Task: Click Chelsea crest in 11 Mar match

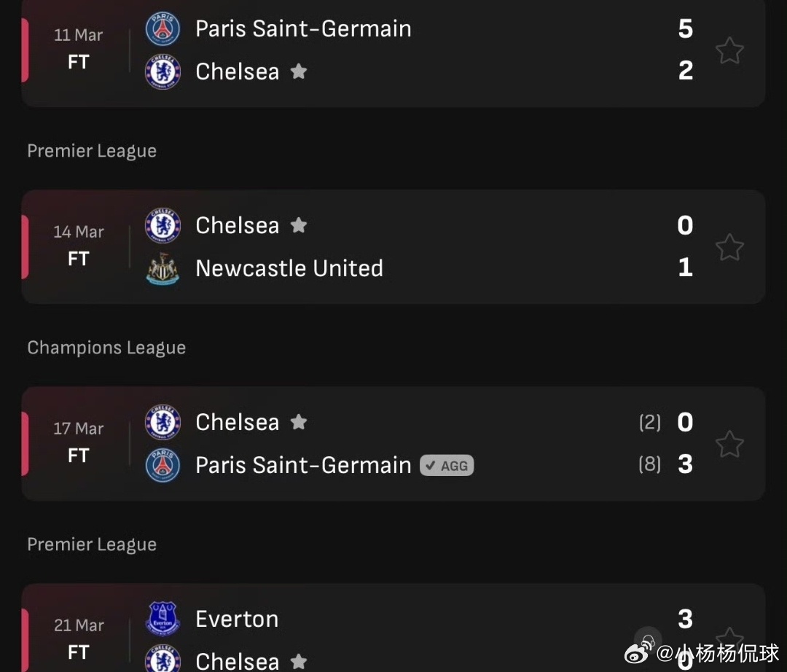Action: coord(163,71)
